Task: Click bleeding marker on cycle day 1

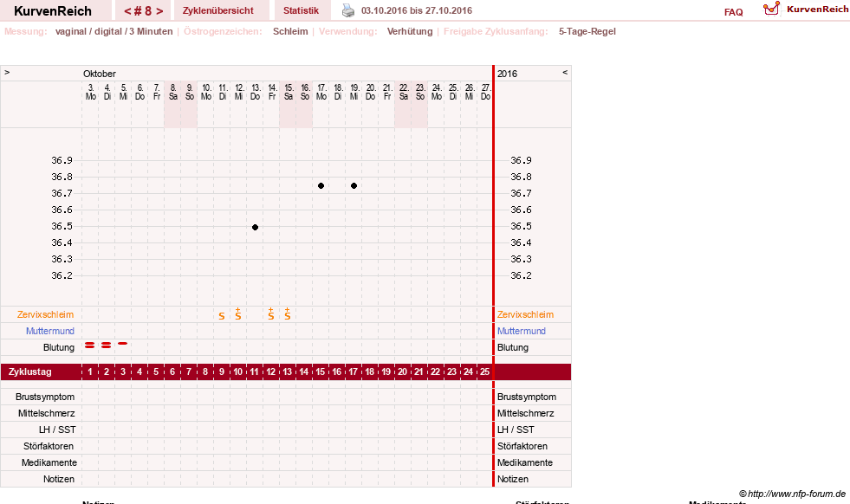Action: 90,345
